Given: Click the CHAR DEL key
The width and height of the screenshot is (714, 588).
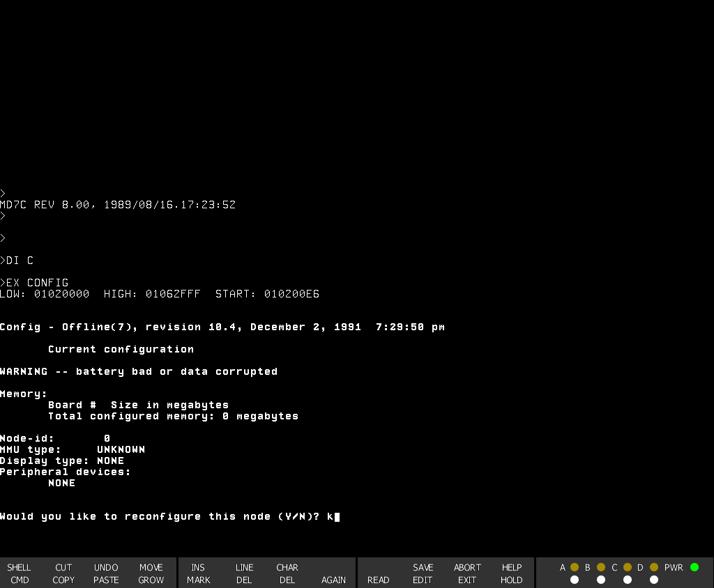Looking at the screenshot, I should tap(287, 573).
